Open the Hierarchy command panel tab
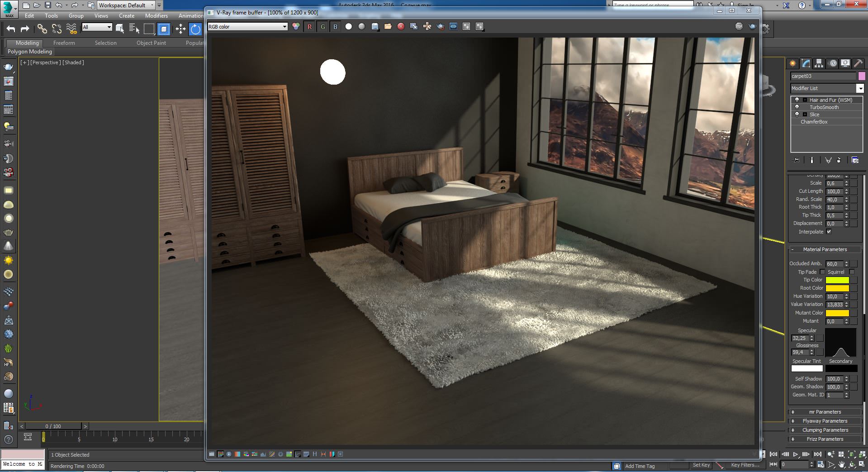Viewport: 868px width, 472px height. click(x=819, y=63)
